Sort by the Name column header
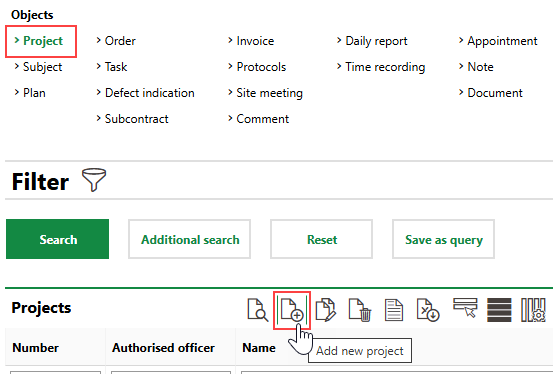553x374 pixels. pyautogui.click(x=259, y=348)
